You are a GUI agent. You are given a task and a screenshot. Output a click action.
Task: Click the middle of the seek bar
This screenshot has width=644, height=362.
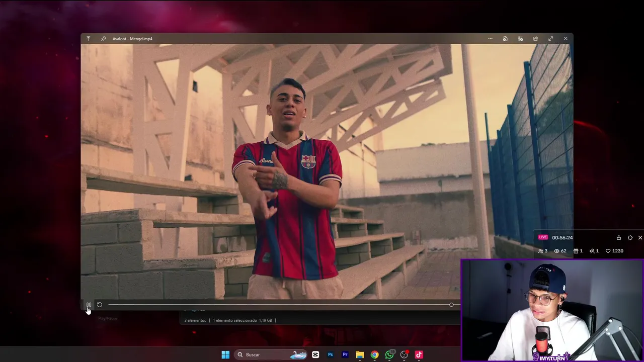point(284,305)
